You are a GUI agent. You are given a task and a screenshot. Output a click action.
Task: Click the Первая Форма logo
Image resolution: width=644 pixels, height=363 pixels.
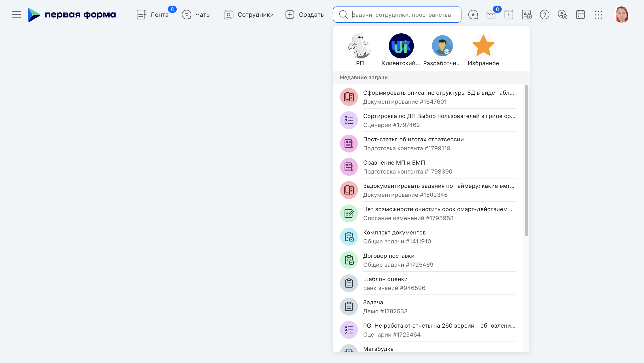coord(72,15)
